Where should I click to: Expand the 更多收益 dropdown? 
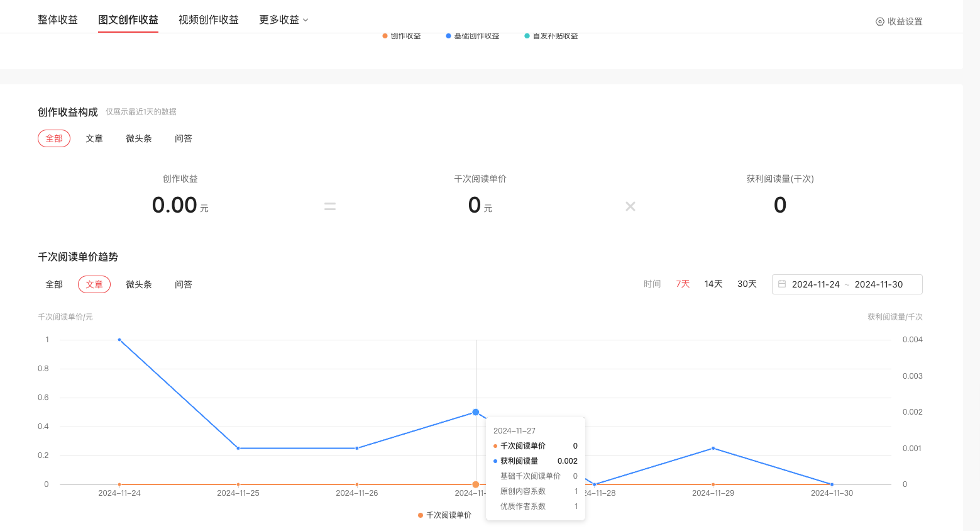point(284,20)
